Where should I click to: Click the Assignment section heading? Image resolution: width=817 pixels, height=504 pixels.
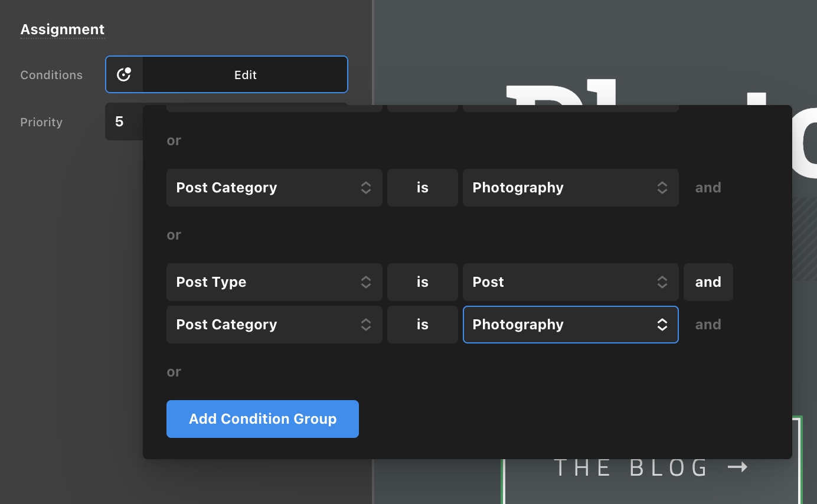(63, 30)
